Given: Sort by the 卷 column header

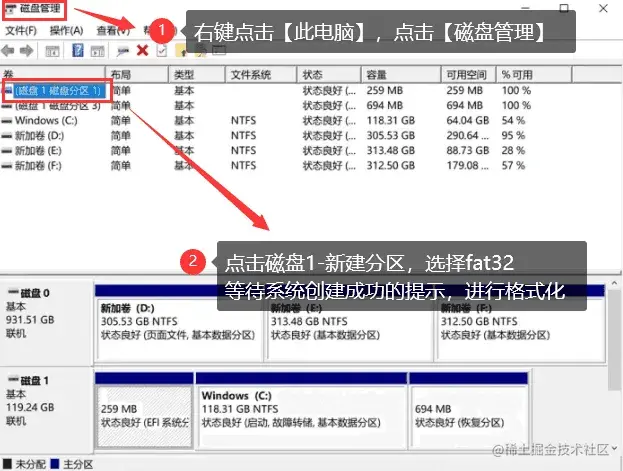Looking at the screenshot, I should point(53,74).
